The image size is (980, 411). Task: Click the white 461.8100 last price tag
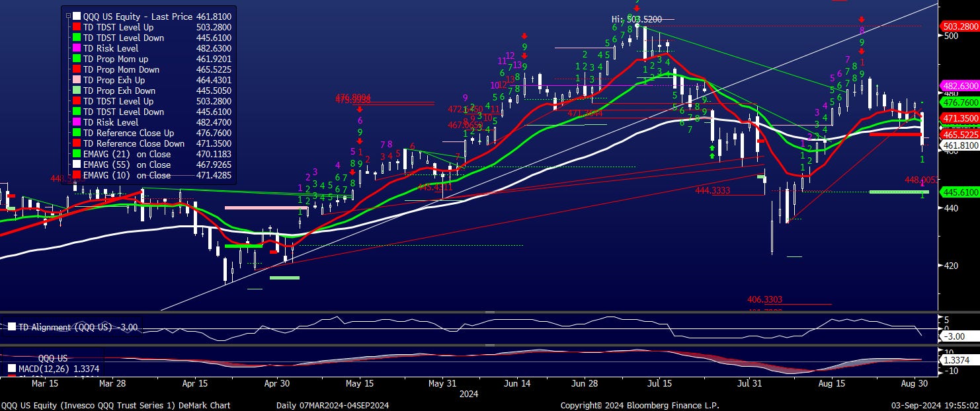(960, 145)
